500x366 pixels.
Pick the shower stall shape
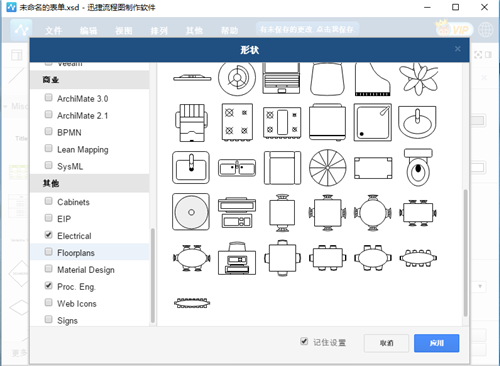click(372, 122)
